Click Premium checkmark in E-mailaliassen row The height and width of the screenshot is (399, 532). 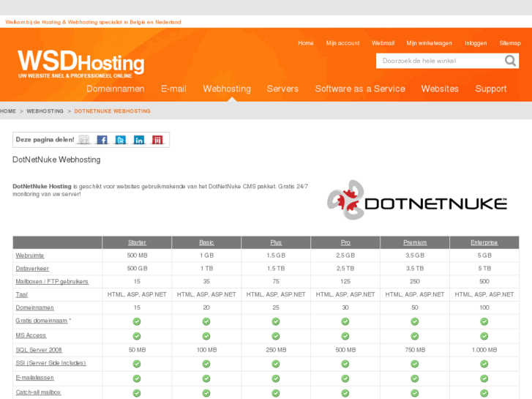415,379
